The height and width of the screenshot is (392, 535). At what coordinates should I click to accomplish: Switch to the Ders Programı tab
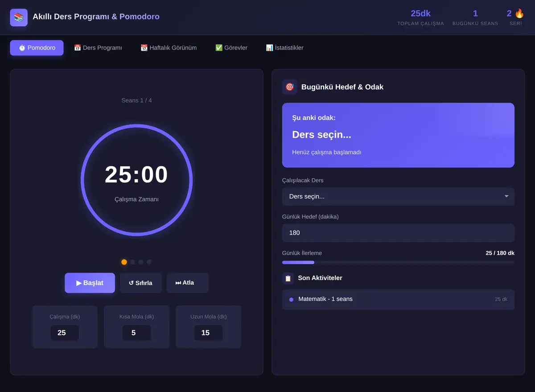pyautogui.click(x=98, y=48)
